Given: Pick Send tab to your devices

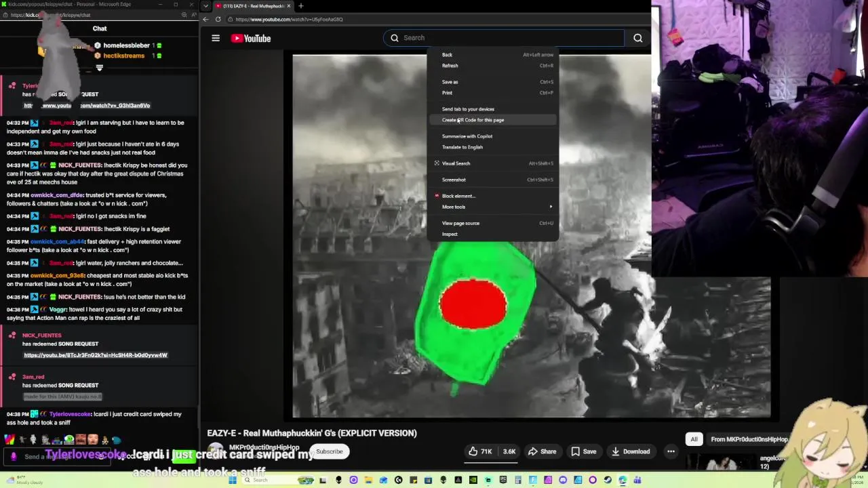Looking at the screenshot, I should click(493, 109).
